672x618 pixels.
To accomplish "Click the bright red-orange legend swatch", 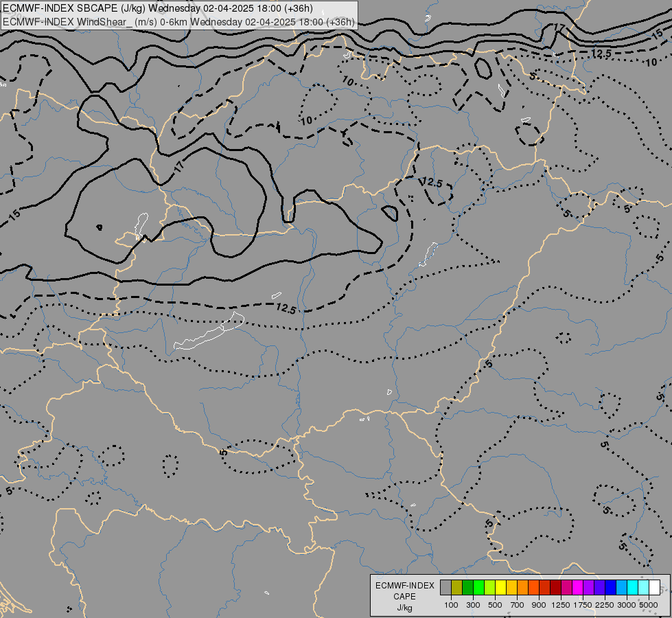I will point(533,588).
